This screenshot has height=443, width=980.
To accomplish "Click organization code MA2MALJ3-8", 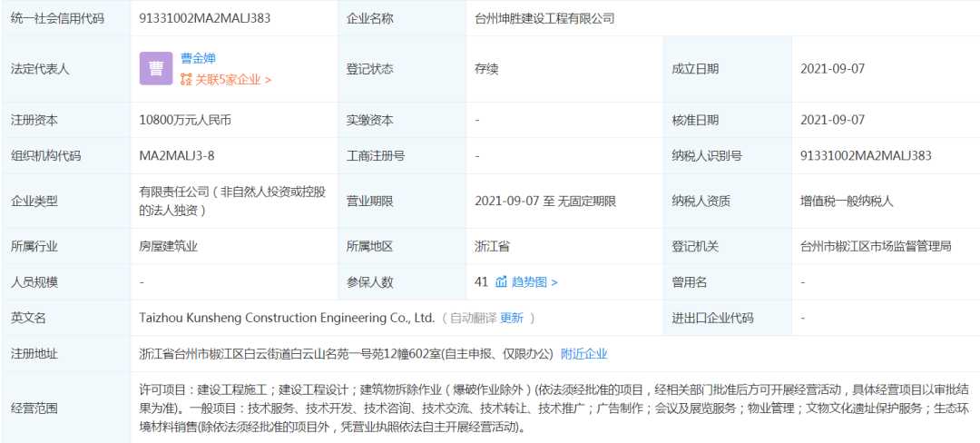I will [177, 156].
